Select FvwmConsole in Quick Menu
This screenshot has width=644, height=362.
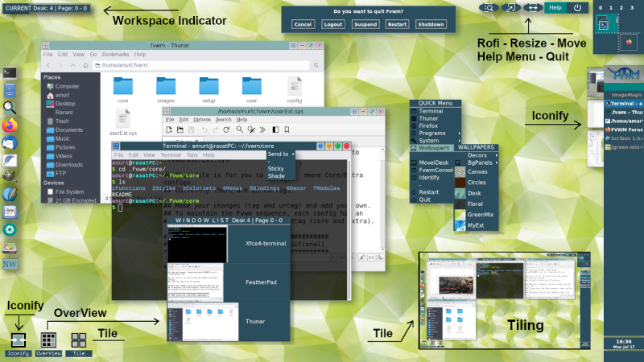tap(432, 170)
